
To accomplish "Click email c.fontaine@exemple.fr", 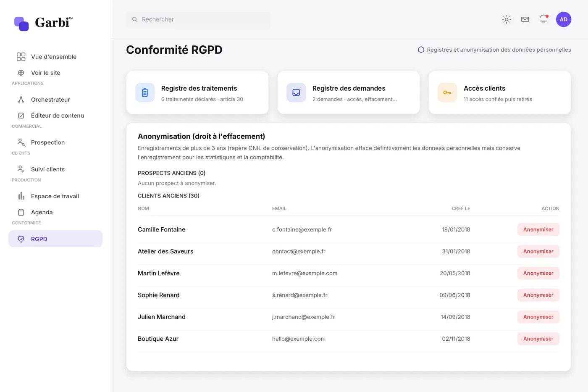I will pos(302,229).
